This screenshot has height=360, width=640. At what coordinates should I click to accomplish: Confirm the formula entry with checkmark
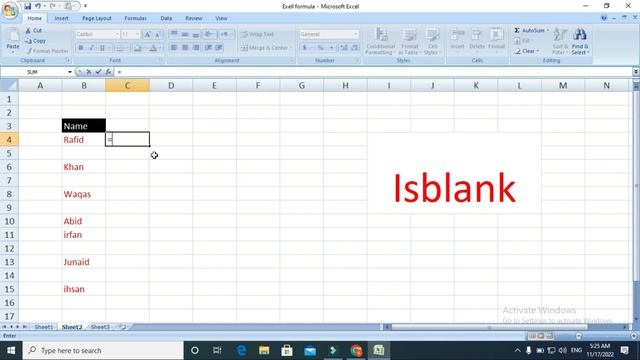[98, 72]
